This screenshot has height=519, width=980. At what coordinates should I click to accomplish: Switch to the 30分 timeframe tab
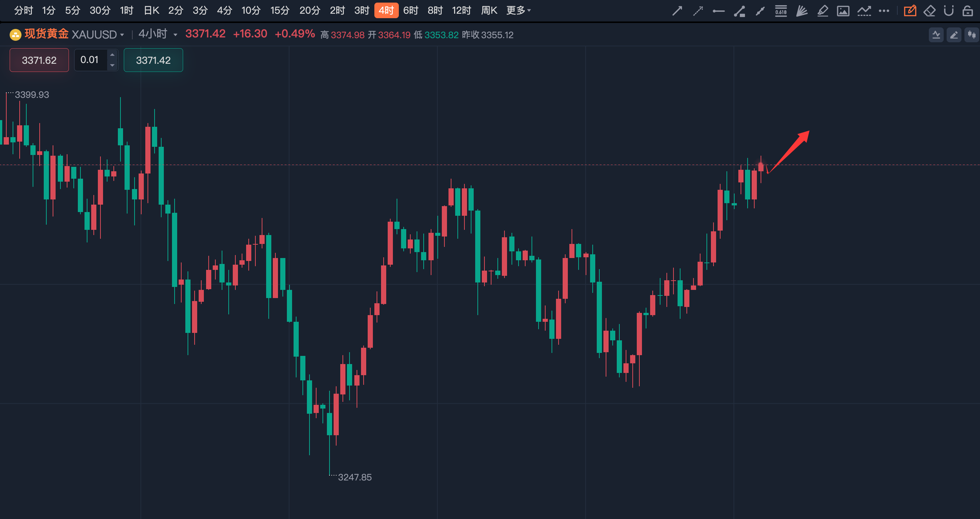100,10
